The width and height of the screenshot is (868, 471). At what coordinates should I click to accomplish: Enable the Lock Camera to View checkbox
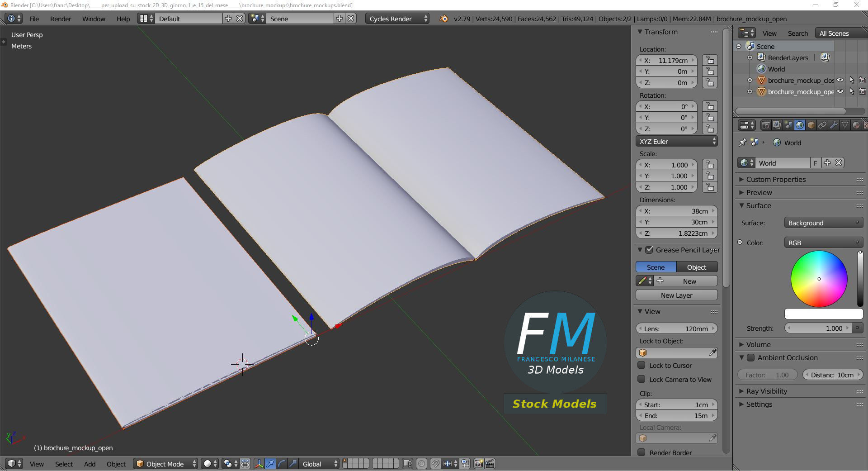pyautogui.click(x=642, y=379)
